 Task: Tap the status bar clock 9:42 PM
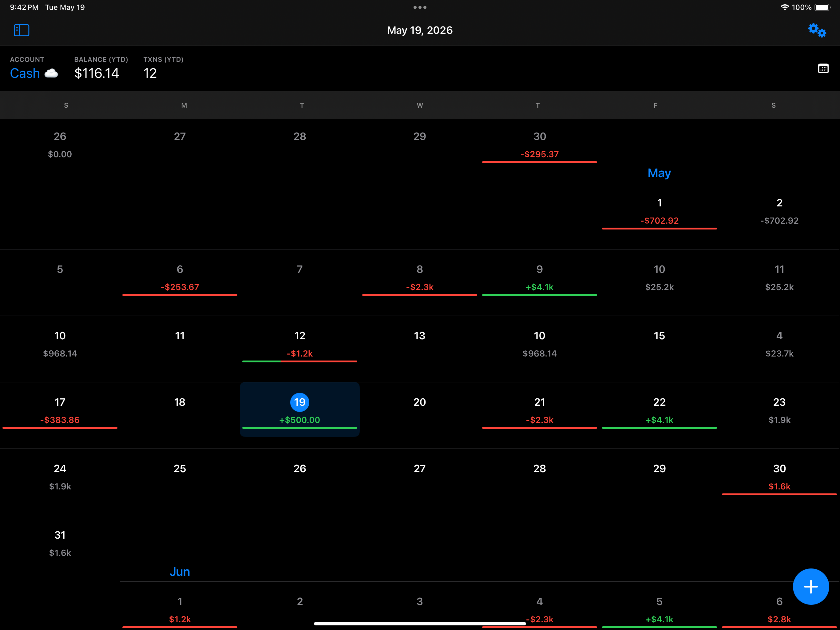click(x=24, y=7)
